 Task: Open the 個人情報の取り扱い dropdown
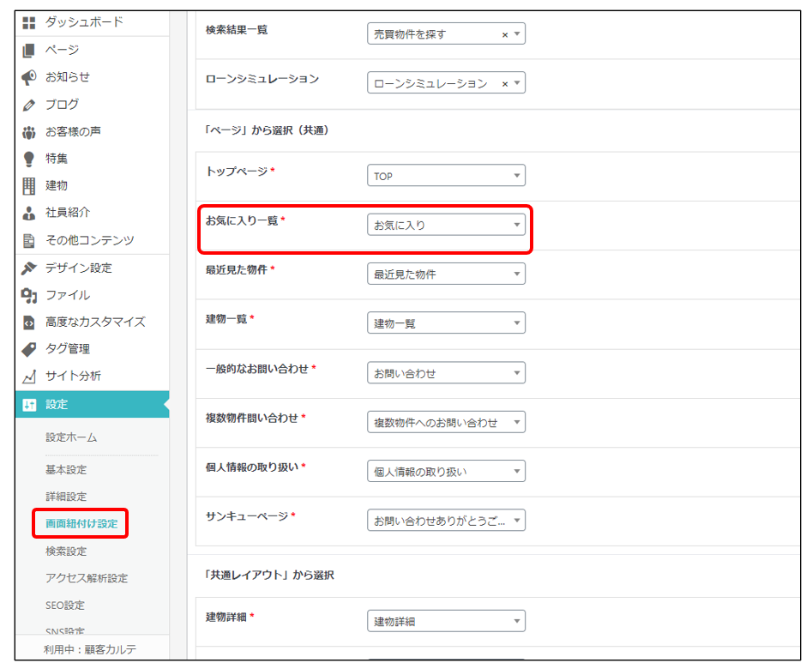pos(446,472)
